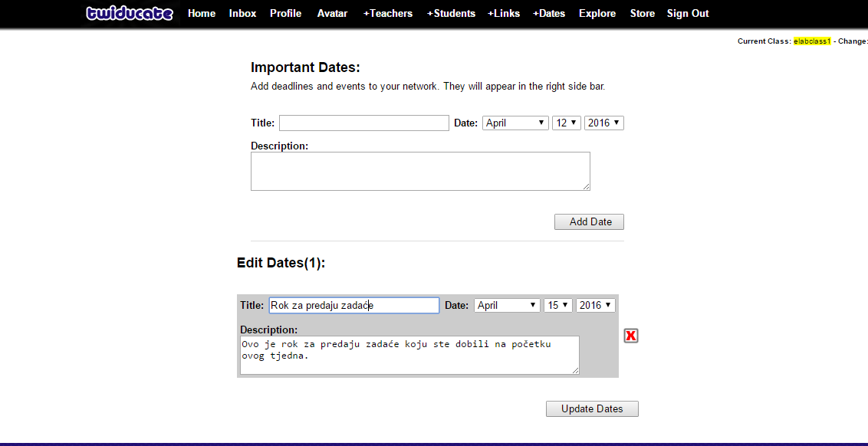Open the year dropdown in Edit Dates
The width and height of the screenshot is (868, 446).
pyautogui.click(x=596, y=305)
